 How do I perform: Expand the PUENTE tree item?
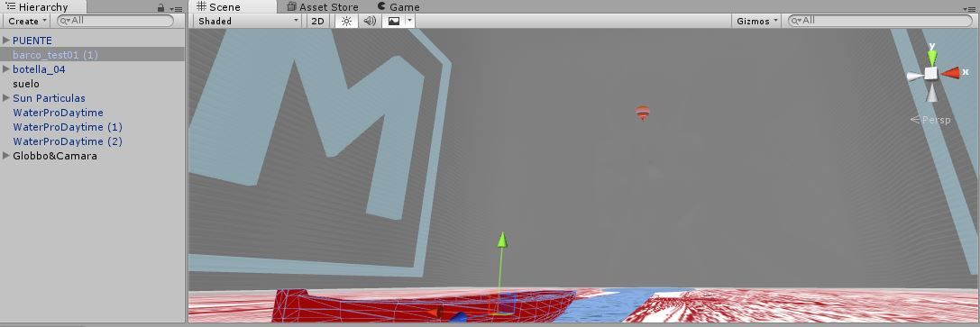(6, 40)
